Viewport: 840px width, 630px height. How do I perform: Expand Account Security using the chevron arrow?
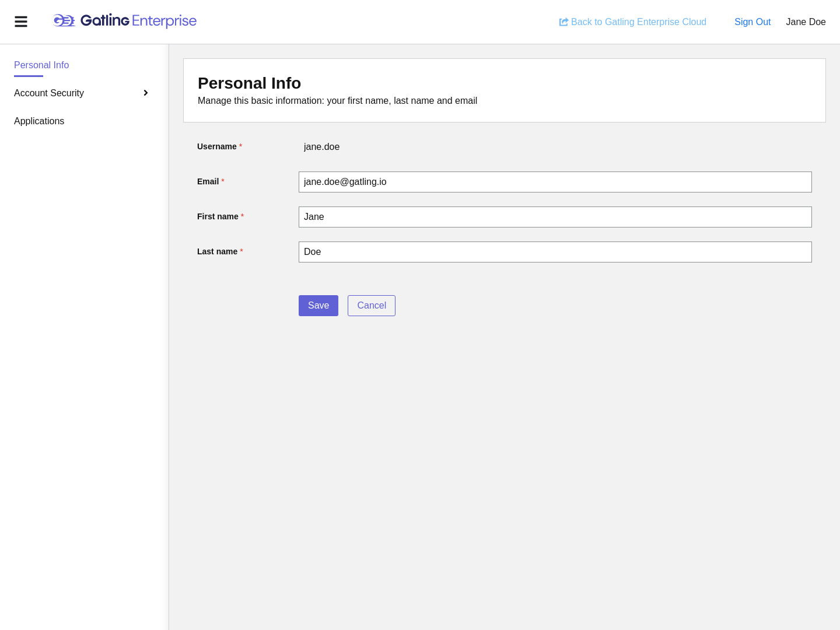click(x=146, y=93)
